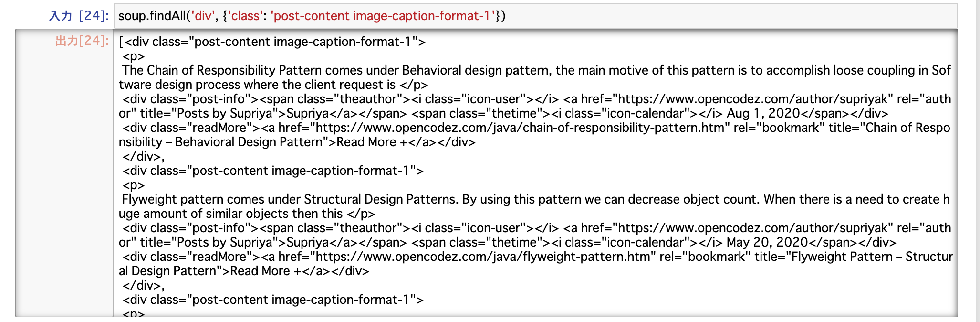Click 'uge amount of similar objects then this' text
980x322 pixels.
point(231,214)
